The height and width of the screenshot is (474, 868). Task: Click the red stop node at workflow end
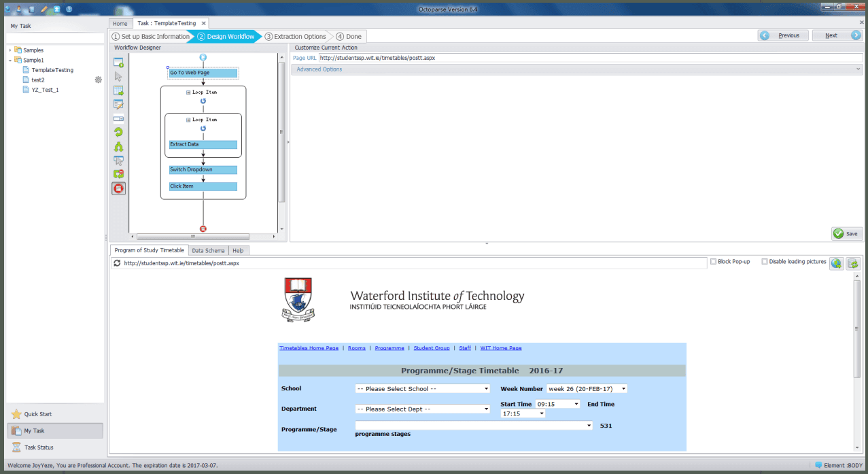(x=203, y=228)
